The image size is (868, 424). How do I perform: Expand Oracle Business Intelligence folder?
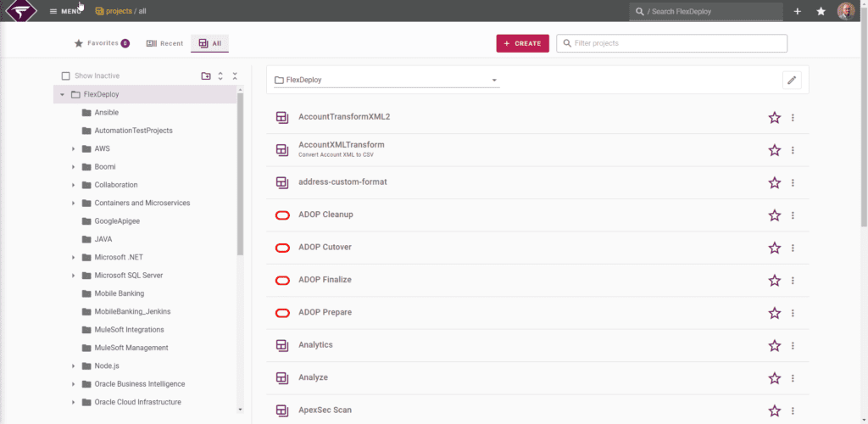click(73, 384)
